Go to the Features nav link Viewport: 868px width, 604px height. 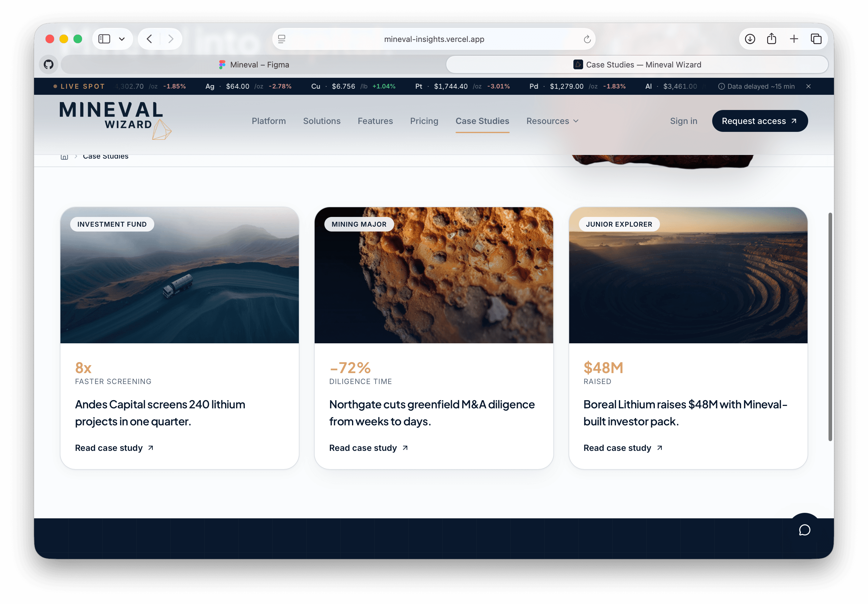pos(375,121)
